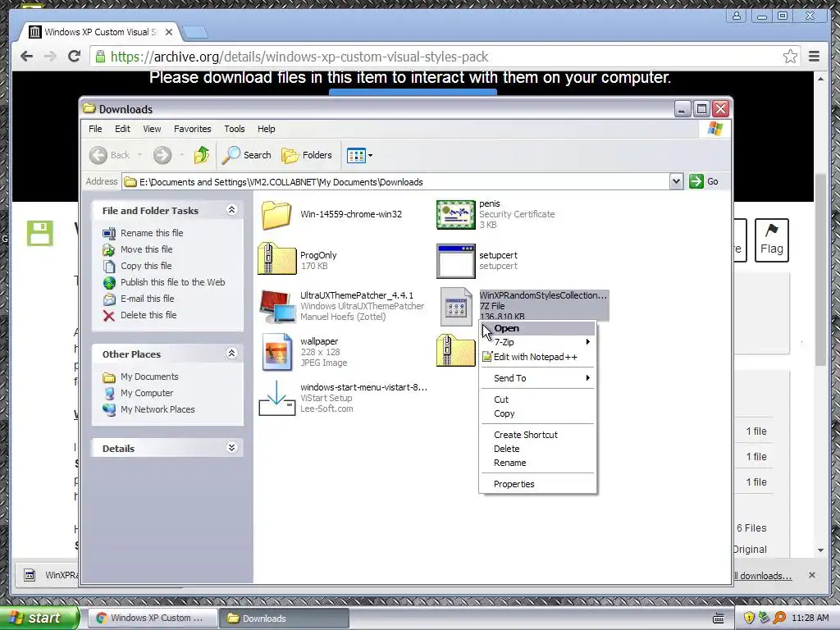Click Copy this file task
The image size is (840, 630).
click(x=137, y=266)
